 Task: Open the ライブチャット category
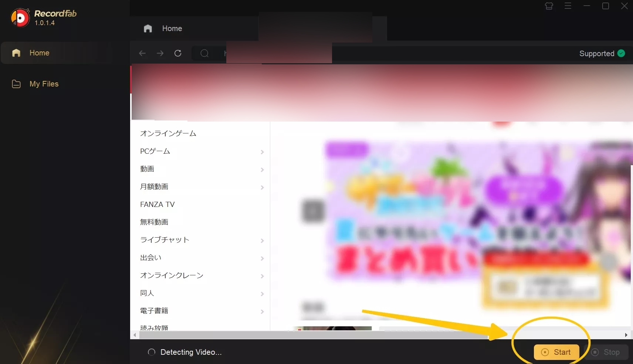coord(165,240)
